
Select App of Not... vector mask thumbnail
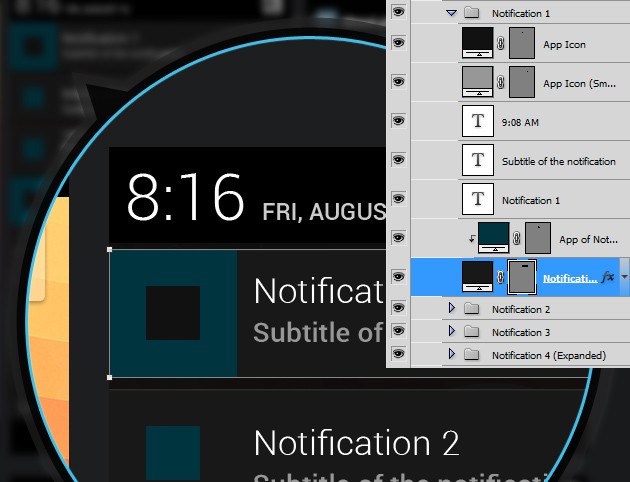pyautogui.click(x=538, y=238)
